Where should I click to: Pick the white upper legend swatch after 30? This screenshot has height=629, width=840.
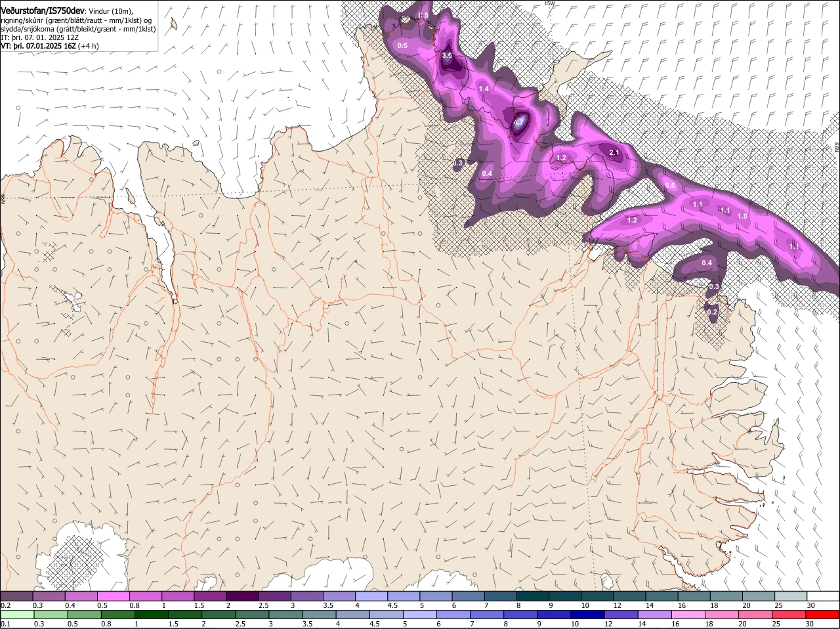pyautogui.click(x=824, y=596)
